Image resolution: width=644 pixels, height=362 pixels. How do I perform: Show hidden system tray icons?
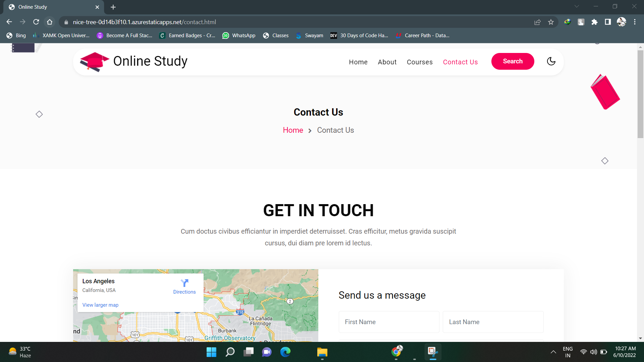pyautogui.click(x=553, y=352)
